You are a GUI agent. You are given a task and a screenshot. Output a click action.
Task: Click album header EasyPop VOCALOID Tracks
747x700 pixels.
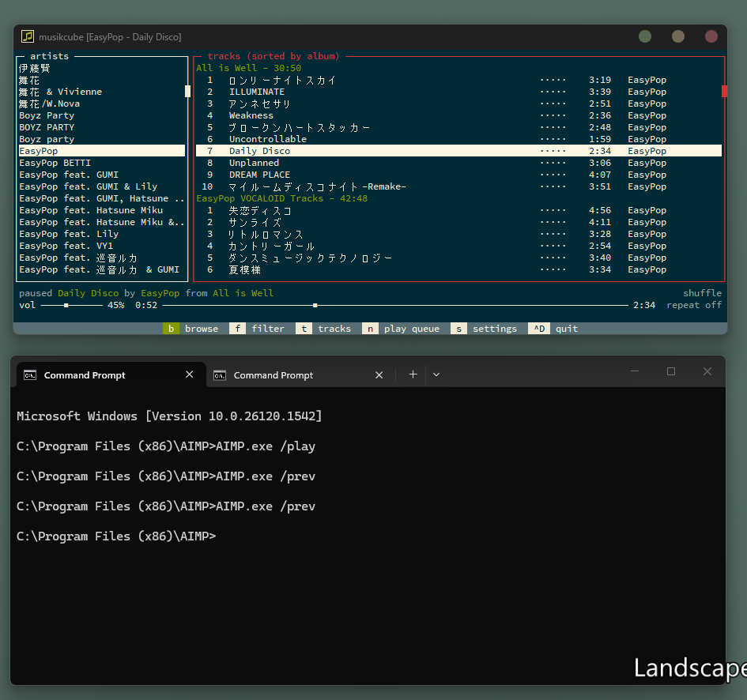point(282,198)
